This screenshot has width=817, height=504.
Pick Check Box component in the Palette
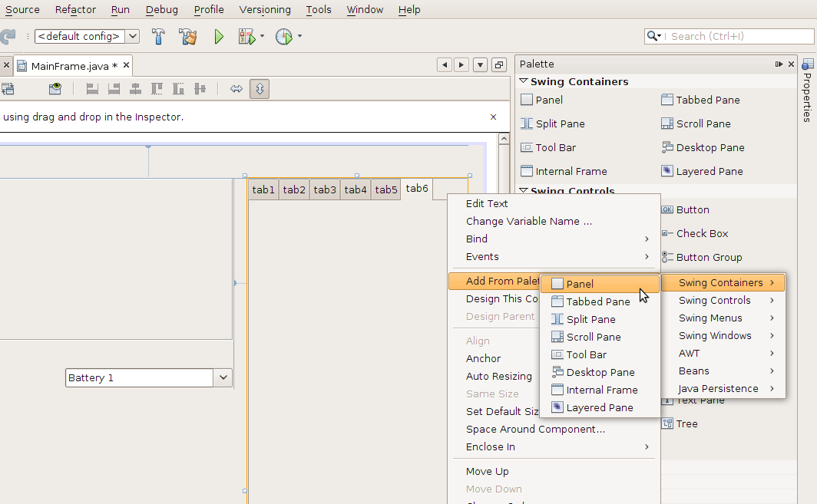point(695,234)
